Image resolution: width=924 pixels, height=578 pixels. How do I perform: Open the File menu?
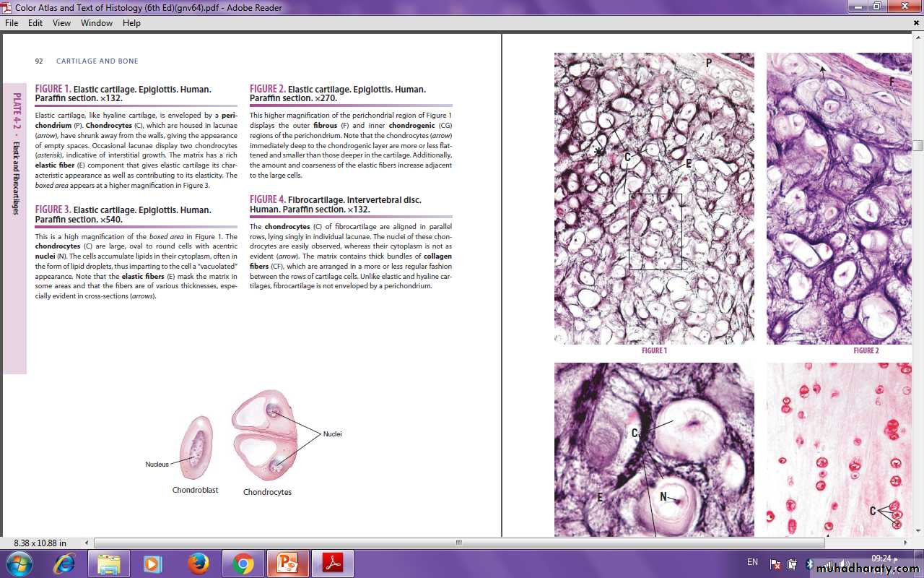tap(12, 23)
